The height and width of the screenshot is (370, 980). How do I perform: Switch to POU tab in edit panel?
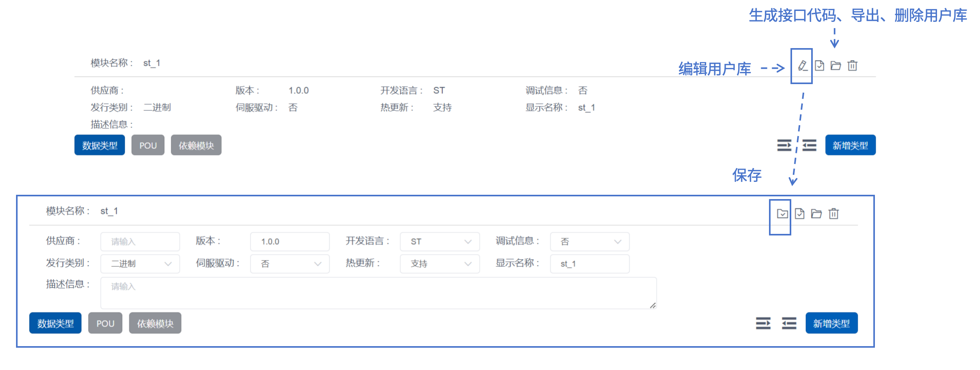[105, 323]
